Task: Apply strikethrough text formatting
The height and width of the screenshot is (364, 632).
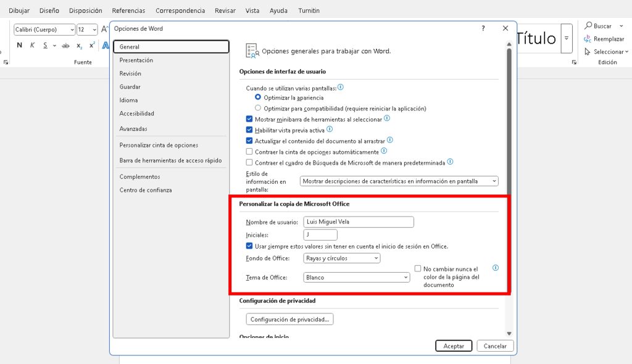Action: pos(66,46)
